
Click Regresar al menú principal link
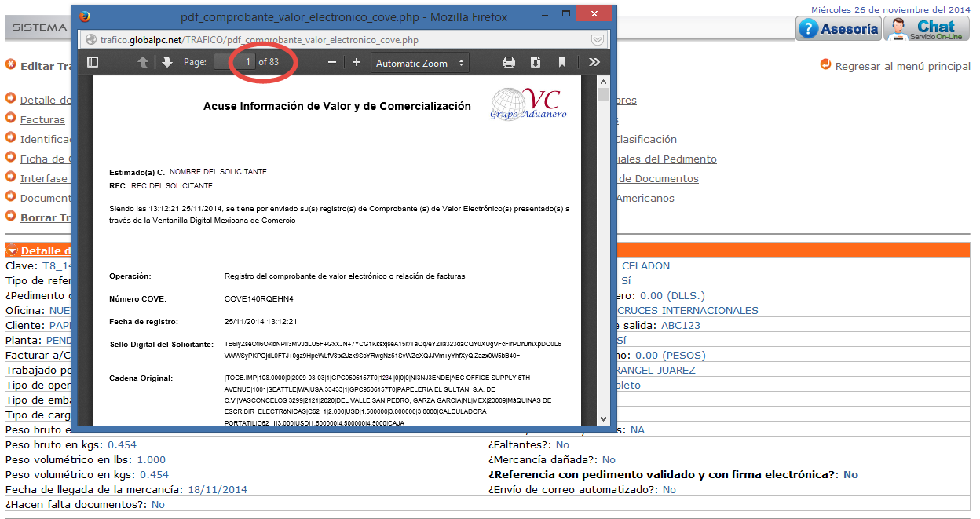[x=902, y=66]
